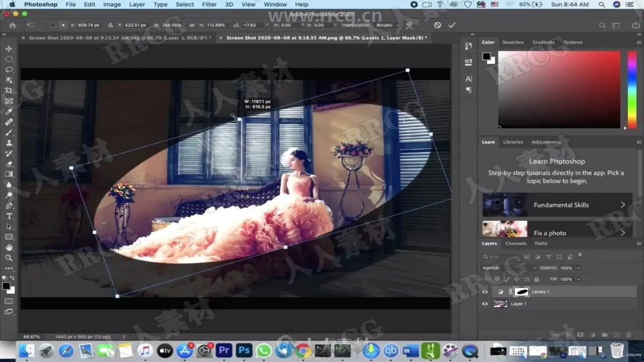The height and width of the screenshot is (362, 644).
Task: Select the Hand tool
Action: coord(9,247)
